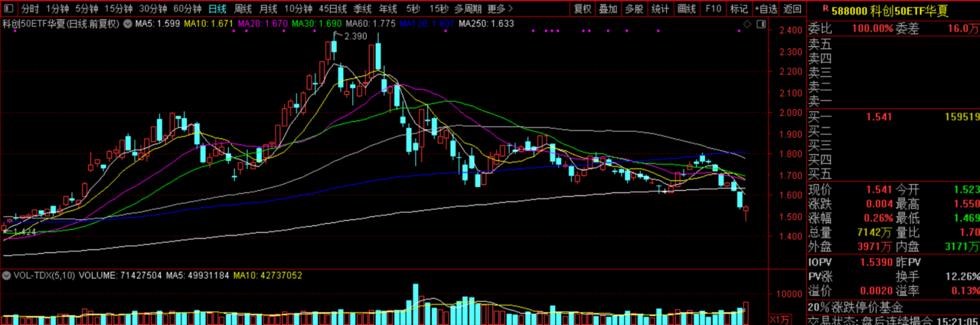Click the 买一 bid price 1.541
Screen dimensions: 980x325
[879, 117]
